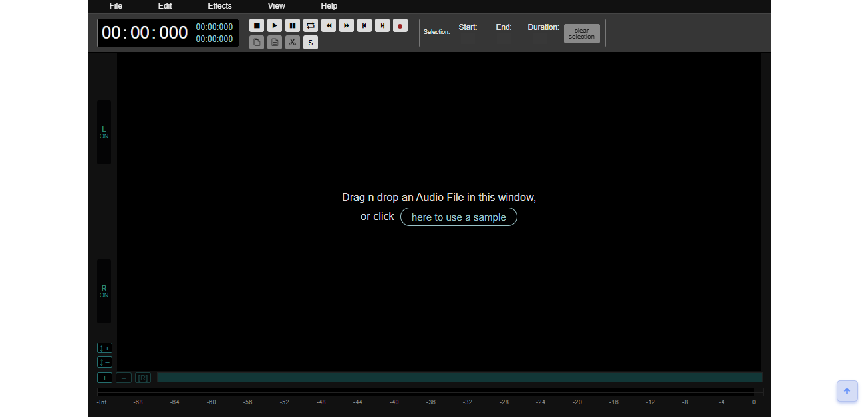Image resolution: width=868 pixels, height=417 pixels.
Task: Open the Help menu
Action: 329,6
